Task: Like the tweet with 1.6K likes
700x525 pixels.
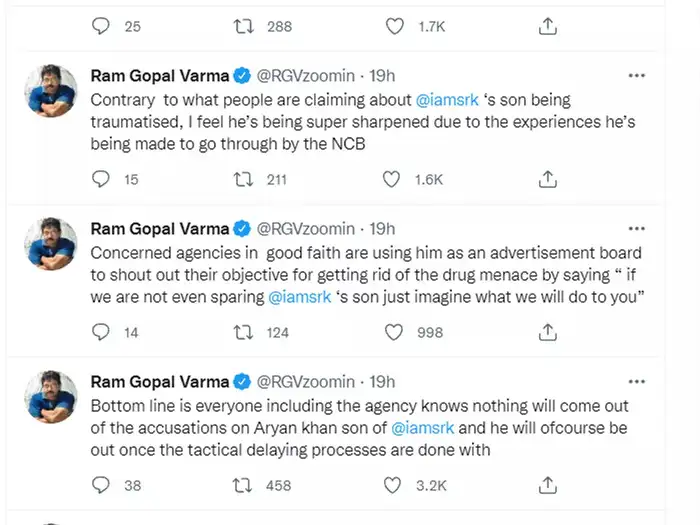Action: [393, 180]
